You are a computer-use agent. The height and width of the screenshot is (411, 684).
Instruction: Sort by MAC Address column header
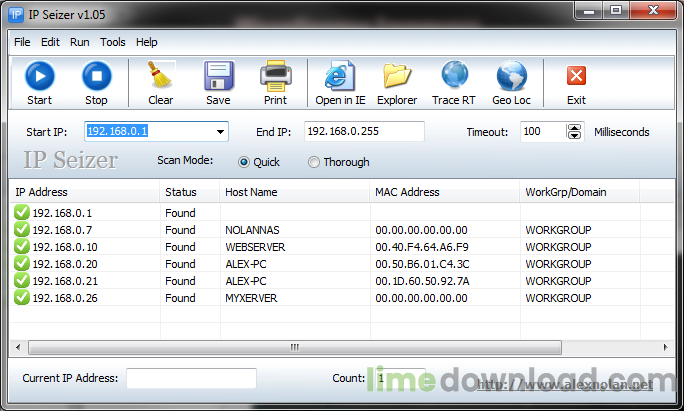click(445, 192)
